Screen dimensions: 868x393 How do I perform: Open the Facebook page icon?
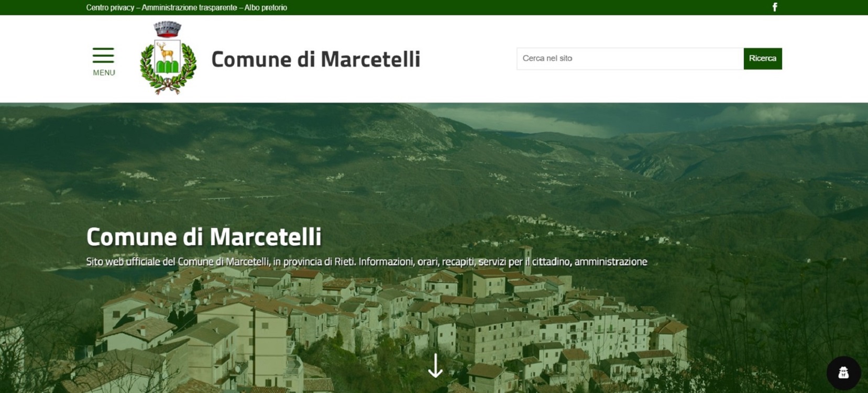click(x=775, y=7)
